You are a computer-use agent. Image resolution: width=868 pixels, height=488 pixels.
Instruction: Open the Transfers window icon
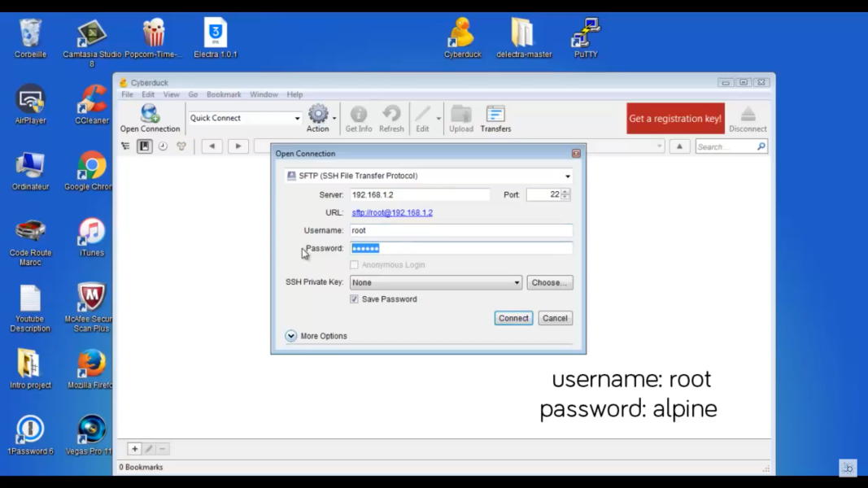click(495, 118)
